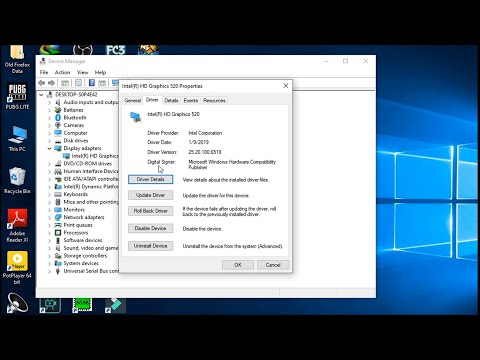Select Universal Serial Bus controllers item
Screen dimensions: 480x360
(x=91, y=271)
